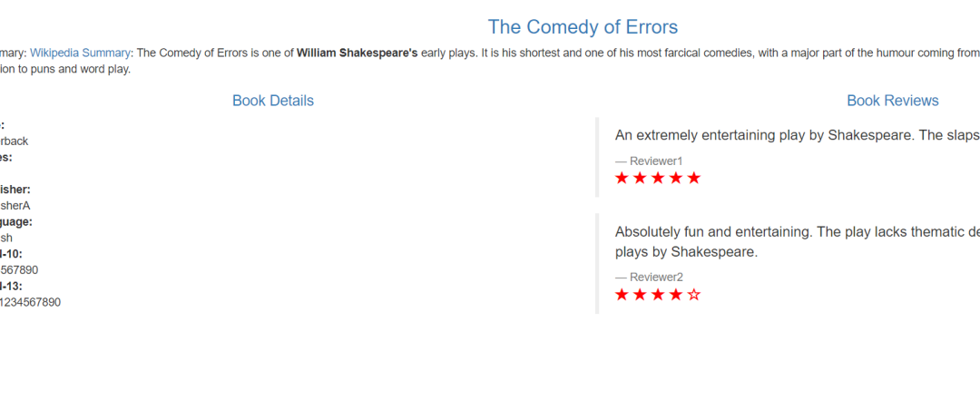
Task: Click the ISBN-13 number value
Action: click(x=29, y=302)
